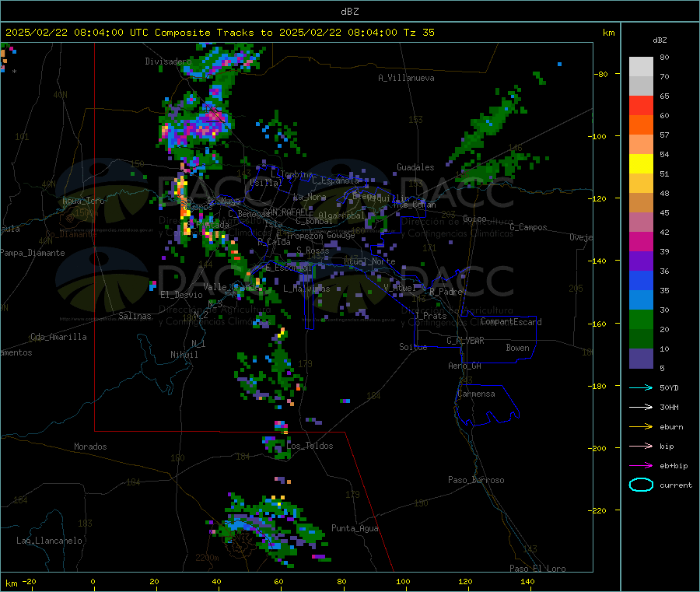Click the 'Salinas' map label
This screenshot has height=592, width=700.
pos(135,316)
